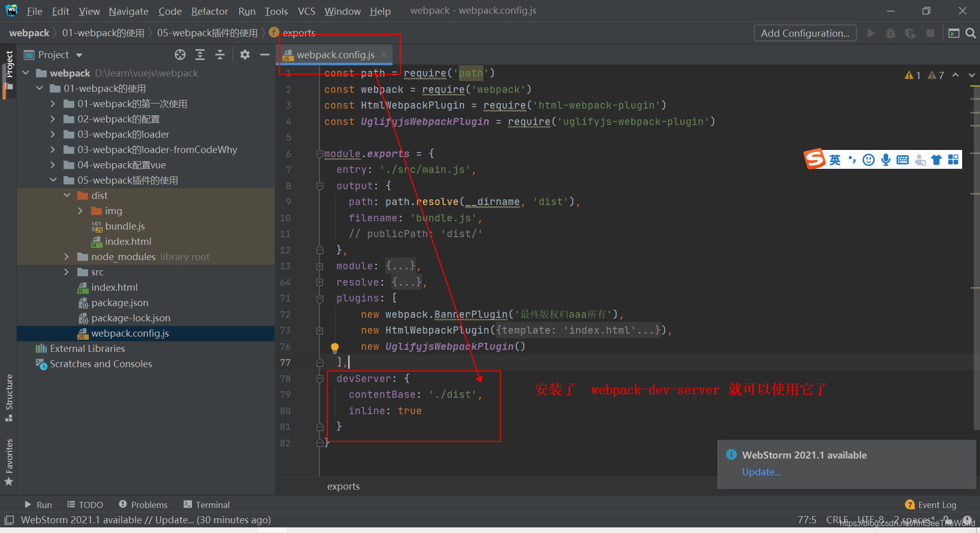Open the Tools menu

coord(276,11)
